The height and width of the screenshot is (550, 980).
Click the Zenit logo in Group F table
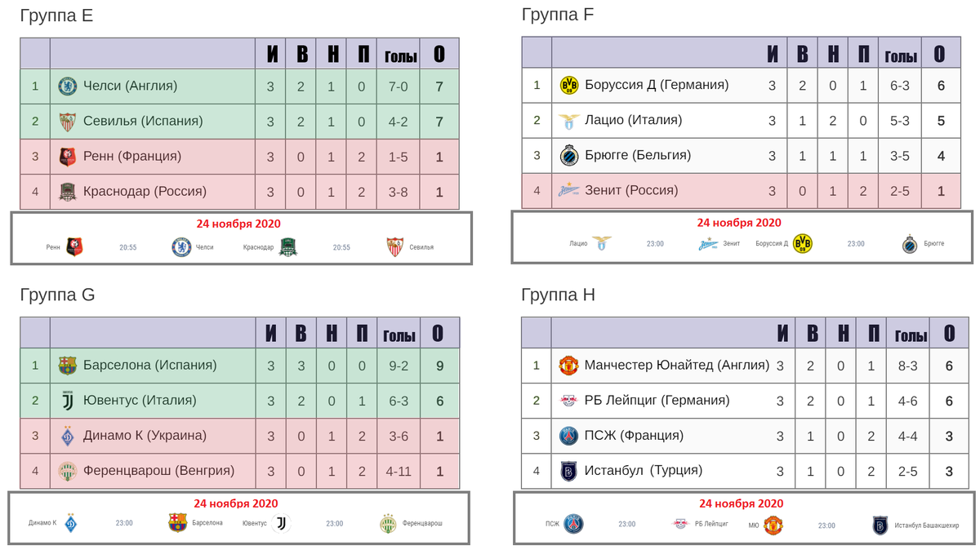(569, 190)
